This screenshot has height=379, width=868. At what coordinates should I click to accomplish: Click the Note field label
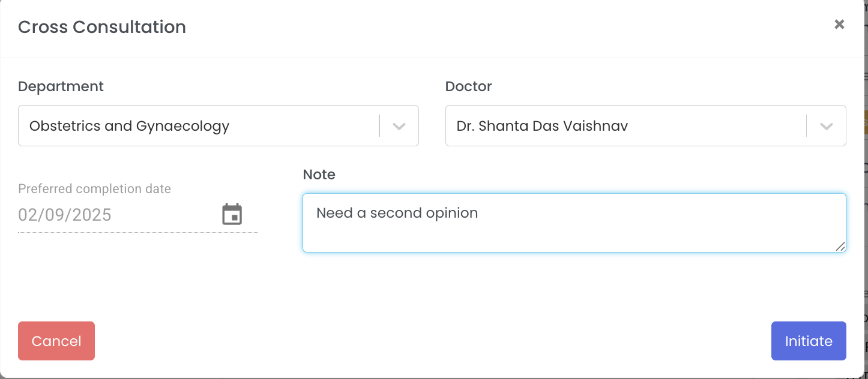(319, 175)
